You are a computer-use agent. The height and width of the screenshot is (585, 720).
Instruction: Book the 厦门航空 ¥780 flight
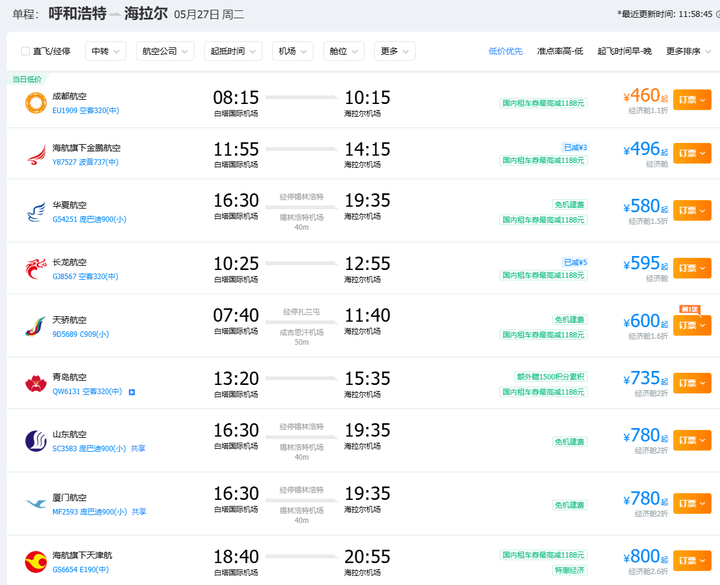pyautogui.click(x=692, y=504)
